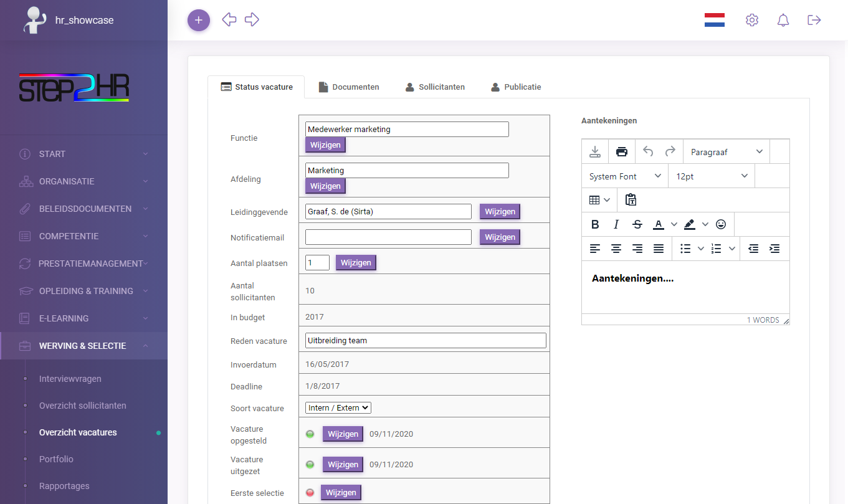
Task: Click the notifications bell icon
Action: point(783,19)
